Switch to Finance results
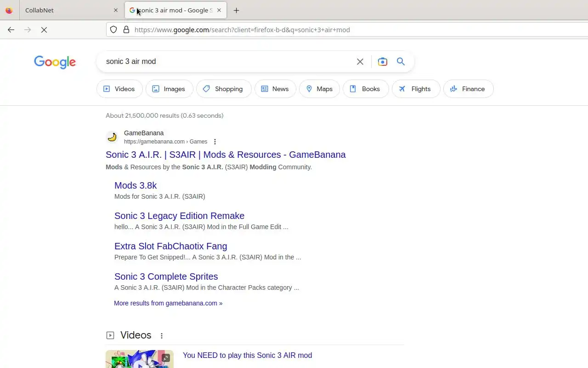Image resolution: width=588 pixels, height=368 pixels. click(468, 89)
